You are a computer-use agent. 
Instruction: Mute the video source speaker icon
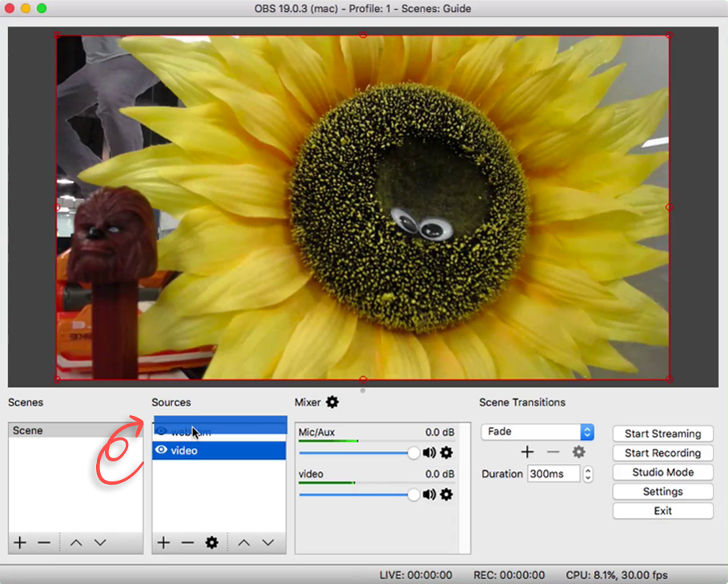pyautogui.click(x=429, y=494)
